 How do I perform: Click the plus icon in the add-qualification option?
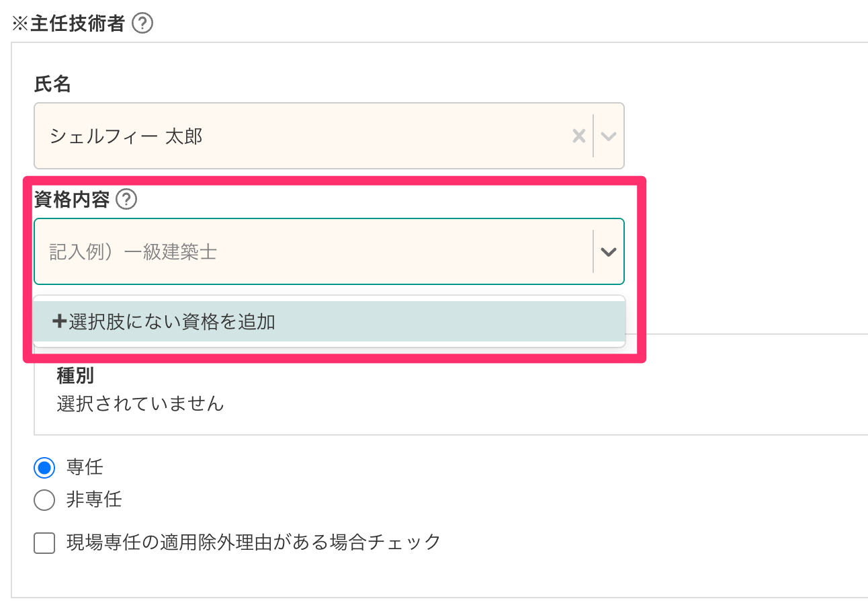[x=59, y=322]
